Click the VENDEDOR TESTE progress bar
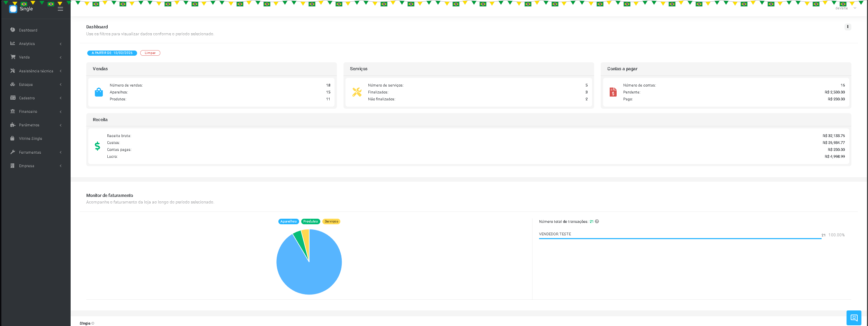This screenshot has width=868, height=326. point(680,238)
